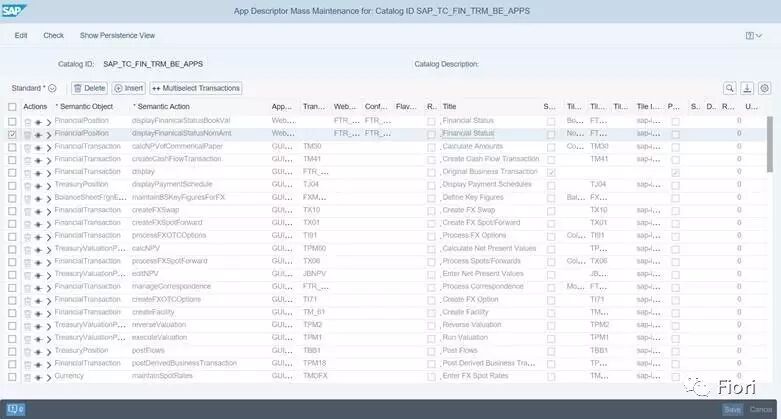Click trash icon in displayPaymentSchedule row
The image size is (781, 419).
point(28,186)
